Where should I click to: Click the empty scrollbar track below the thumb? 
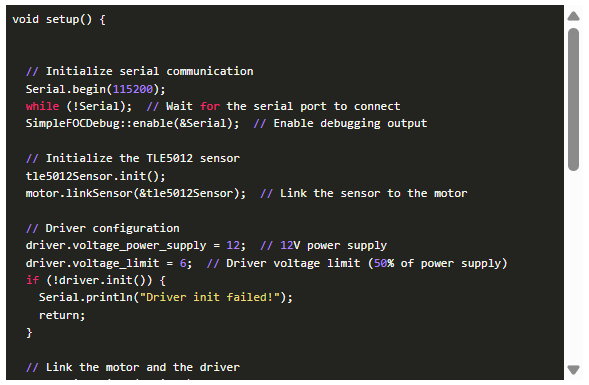(x=573, y=267)
